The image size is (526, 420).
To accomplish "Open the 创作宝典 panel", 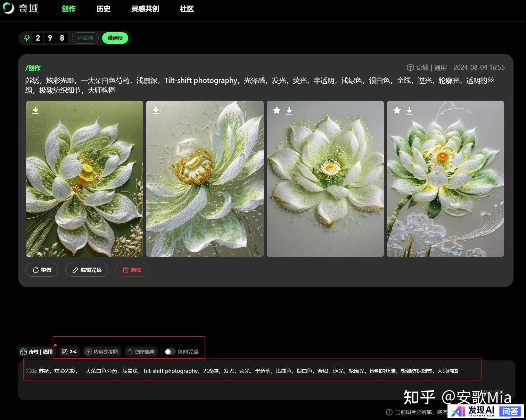I will point(141,352).
